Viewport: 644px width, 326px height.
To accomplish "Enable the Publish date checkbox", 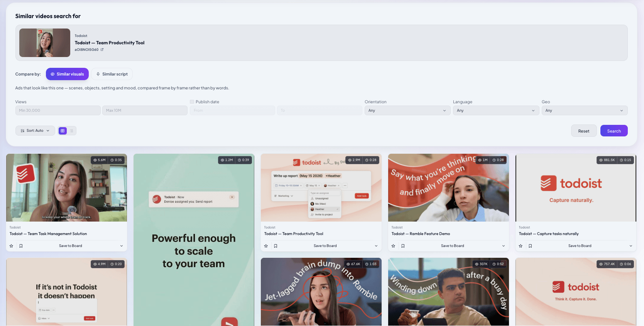I will [x=192, y=102].
